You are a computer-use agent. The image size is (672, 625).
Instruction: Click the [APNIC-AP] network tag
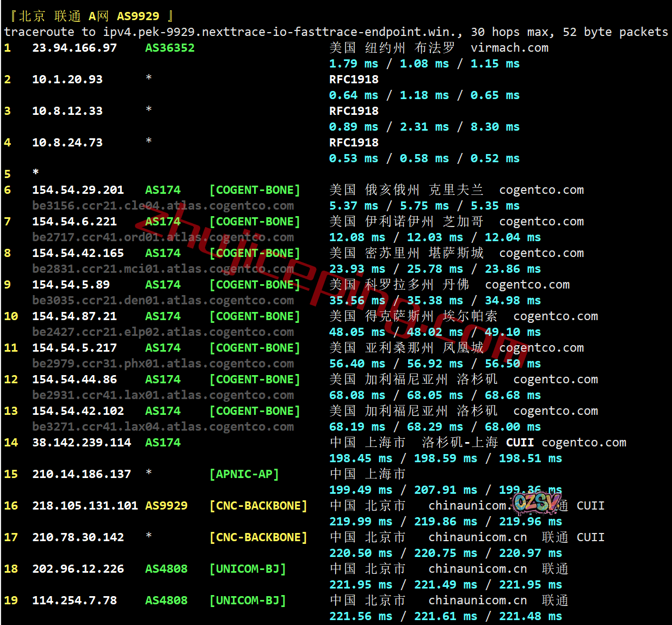click(244, 474)
